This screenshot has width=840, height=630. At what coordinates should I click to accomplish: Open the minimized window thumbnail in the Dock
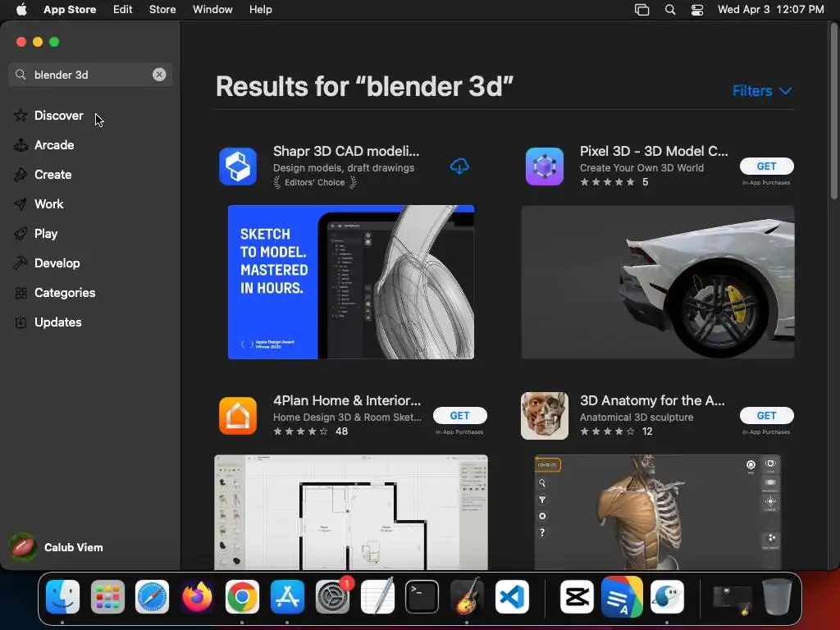pos(732,600)
